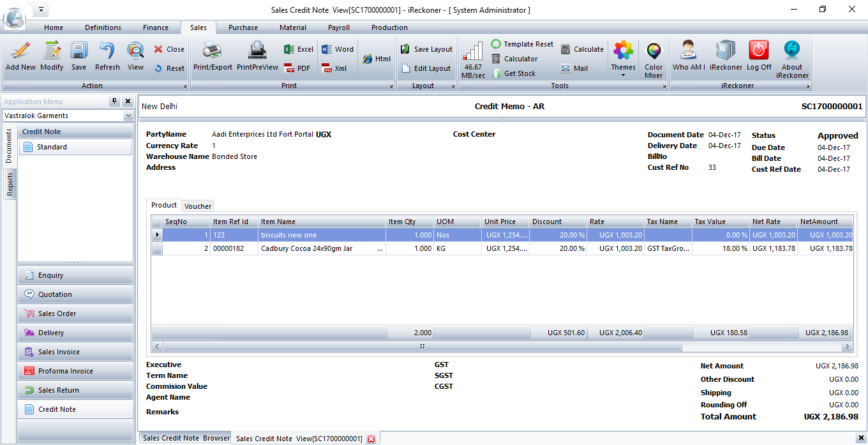Image resolution: width=868 pixels, height=445 pixels.
Task: Switch to the Purchase ribbon tab
Action: pos(243,27)
